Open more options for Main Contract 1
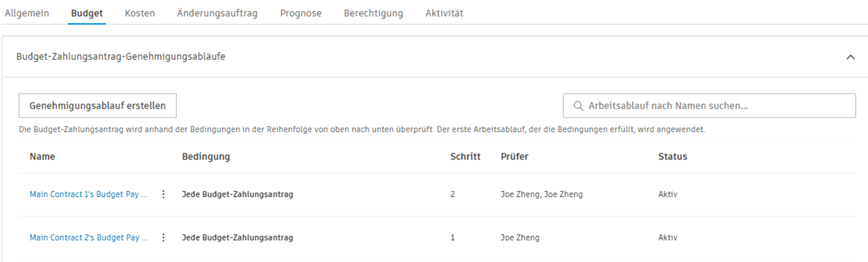868x262 pixels. point(163,194)
